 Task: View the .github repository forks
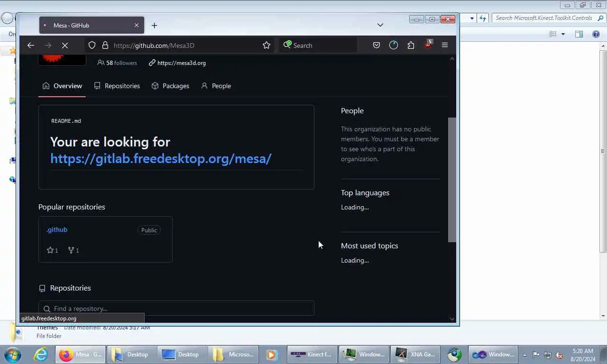click(x=74, y=250)
